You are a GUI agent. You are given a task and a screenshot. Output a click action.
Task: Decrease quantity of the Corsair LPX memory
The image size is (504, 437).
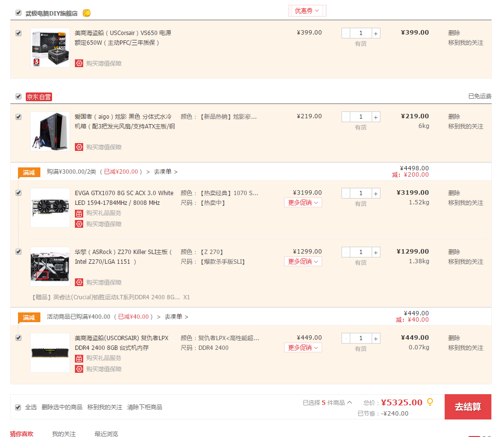pos(346,339)
